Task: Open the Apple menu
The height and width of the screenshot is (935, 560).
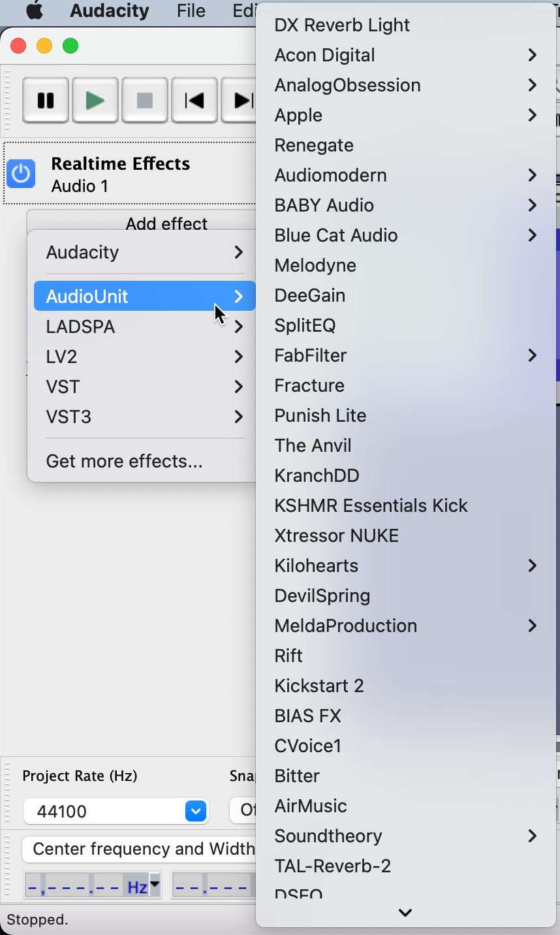Action: point(33,10)
